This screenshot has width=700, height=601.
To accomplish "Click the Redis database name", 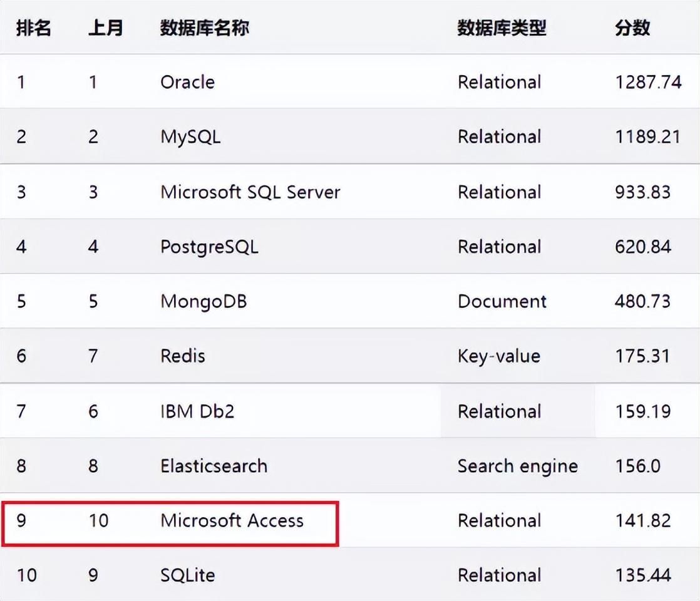I will point(183,356).
